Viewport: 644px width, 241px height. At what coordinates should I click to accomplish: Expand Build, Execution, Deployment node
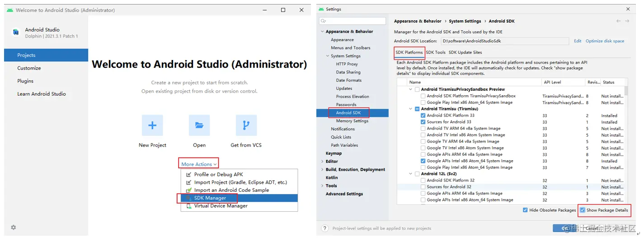[x=322, y=170]
